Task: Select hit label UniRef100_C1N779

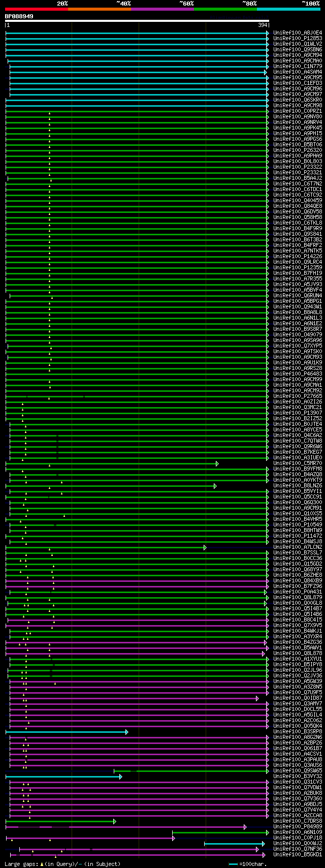Action: coord(298,66)
